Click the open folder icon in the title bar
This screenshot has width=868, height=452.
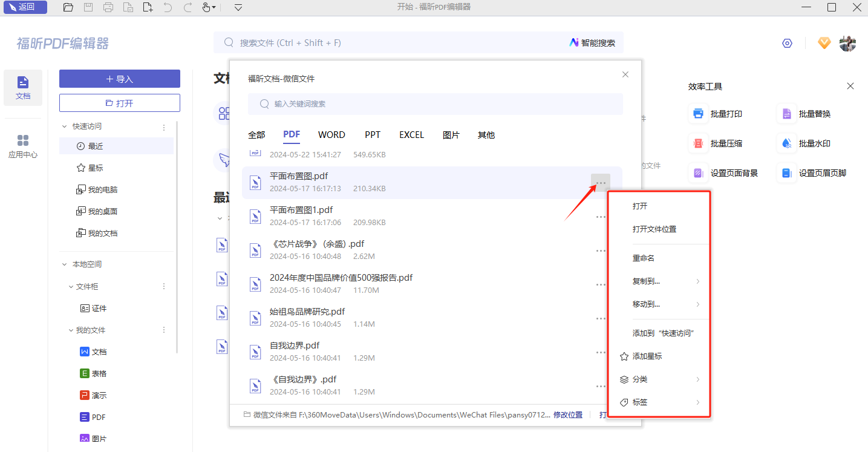point(68,7)
